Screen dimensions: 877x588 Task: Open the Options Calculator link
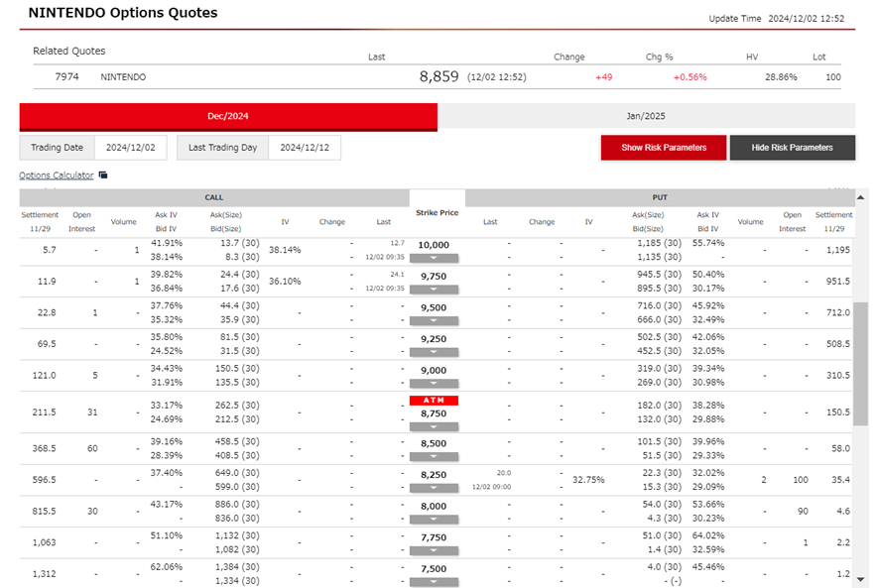coord(57,175)
